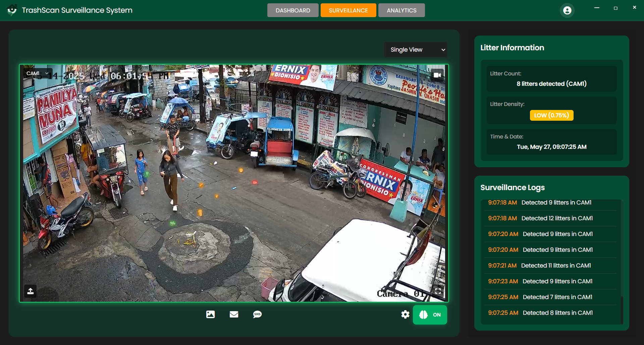Expand Camera 01 feed to fullscreen
Image resolution: width=644 pixels, height=345 pixels.
[x=438, y=291]
